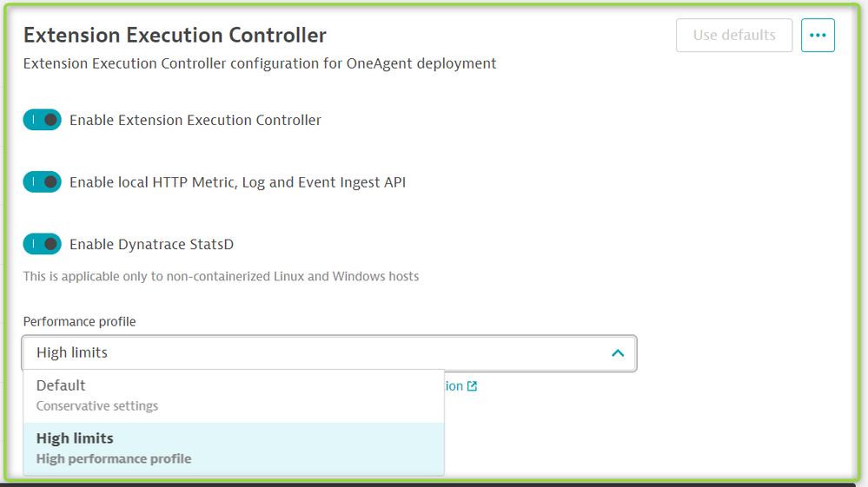The width and height of the screenshot is (868, 487).
Task: Click the Enable Dynatrace StatsD label text
Action: pyautogui.click(x=151, y=245)
